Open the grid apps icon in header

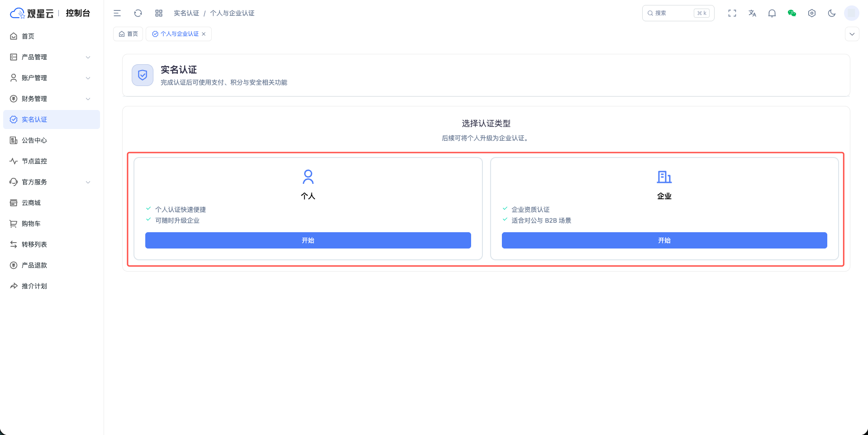point(159,13)
